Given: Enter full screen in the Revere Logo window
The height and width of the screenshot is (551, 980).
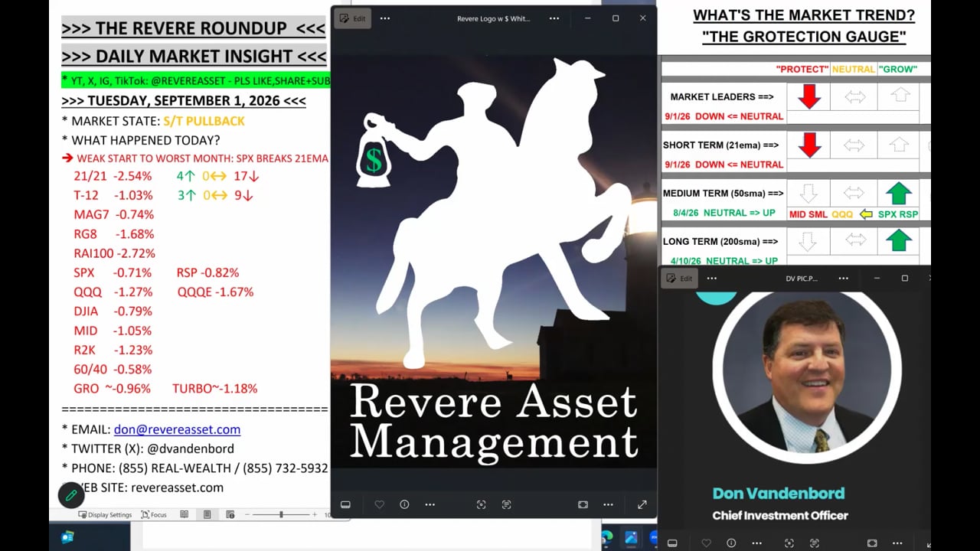Looking at the screenshot, I should tap(642, 504).
